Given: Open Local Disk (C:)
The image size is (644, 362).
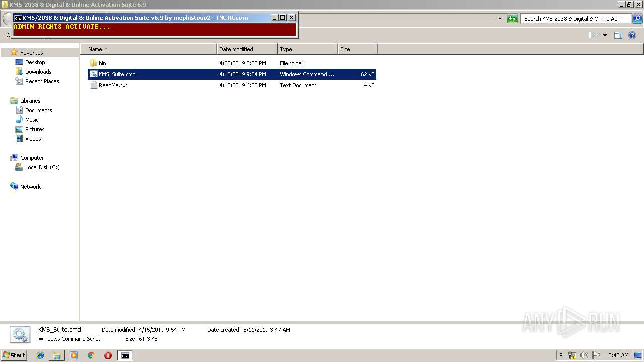Looking at the screenshot, I should point(42,167).
